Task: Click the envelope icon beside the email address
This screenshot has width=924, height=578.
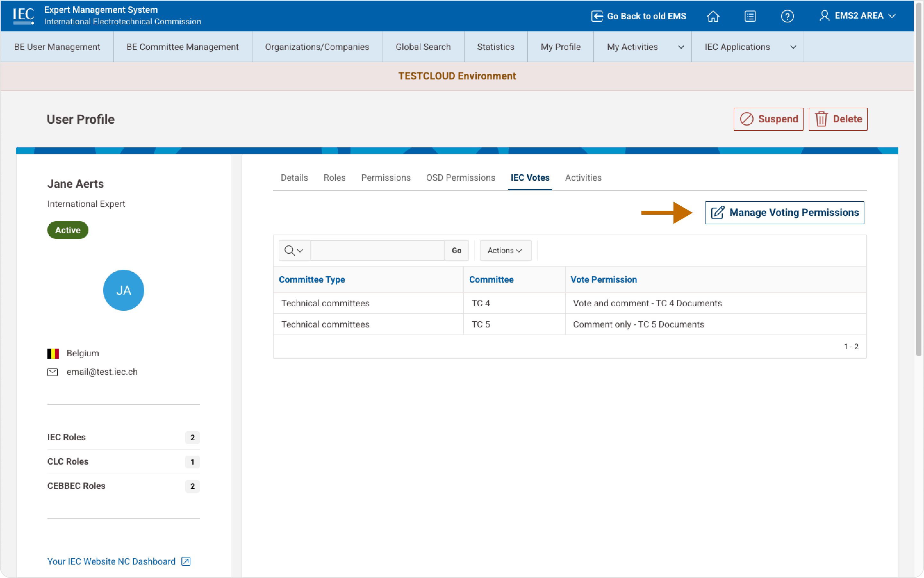Action: click(x=52, y=372)
